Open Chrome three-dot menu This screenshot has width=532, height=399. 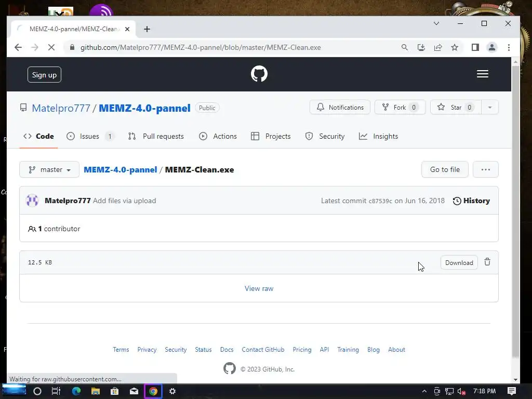pyautogui.click(x=509, y=47)
